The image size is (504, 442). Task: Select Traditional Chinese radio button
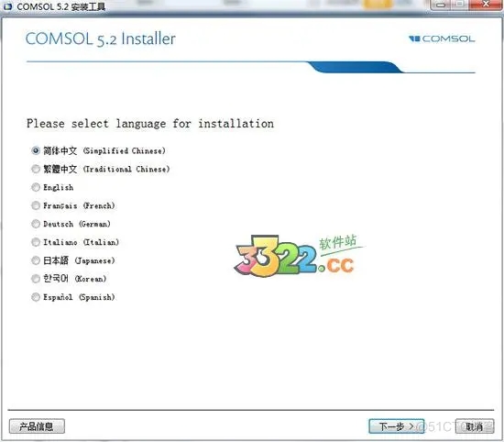click(x=36, y=169)
